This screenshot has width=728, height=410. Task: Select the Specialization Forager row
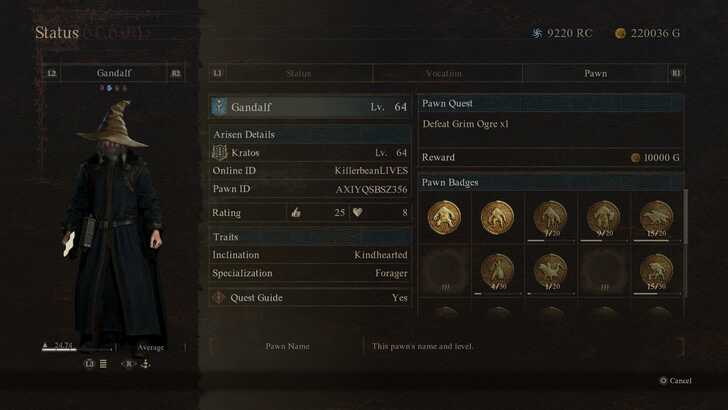click(310, 273)
